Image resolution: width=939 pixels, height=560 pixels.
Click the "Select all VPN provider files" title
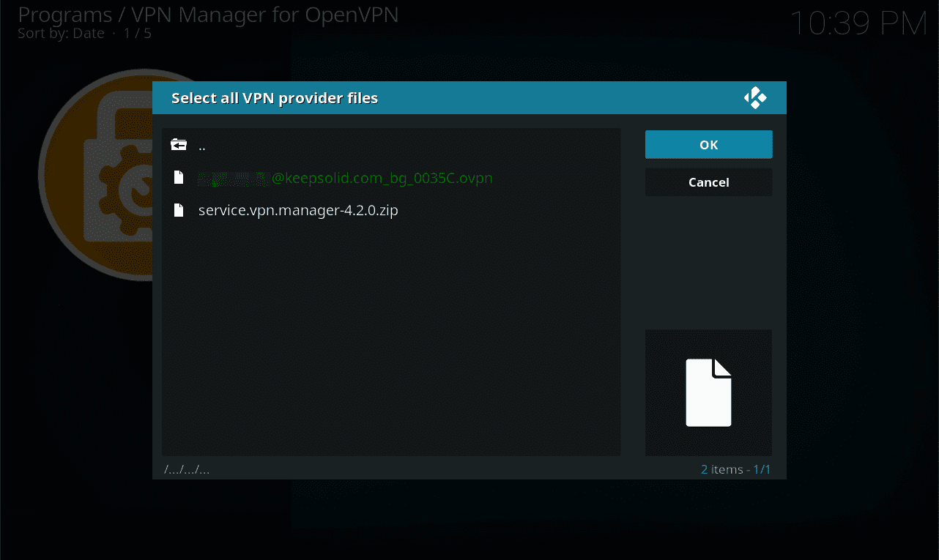click(275, 98)
